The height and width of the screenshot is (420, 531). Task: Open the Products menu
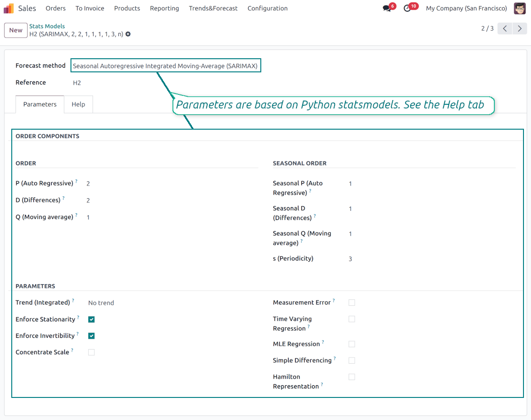127,8
